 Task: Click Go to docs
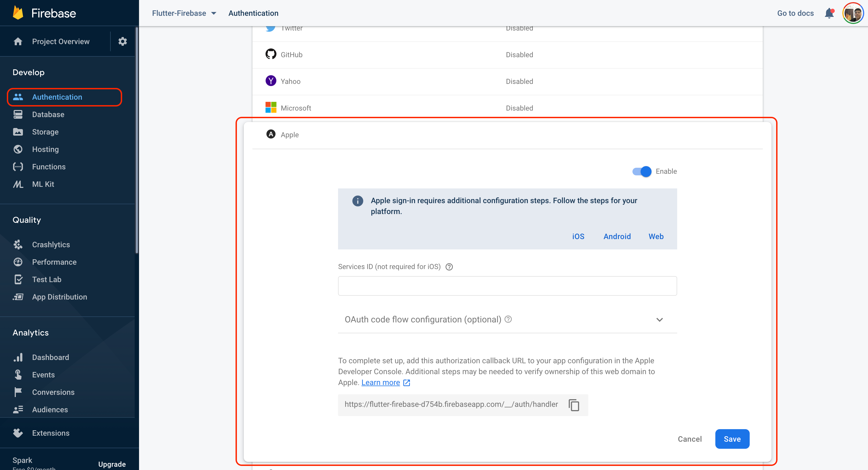[795, 13]
